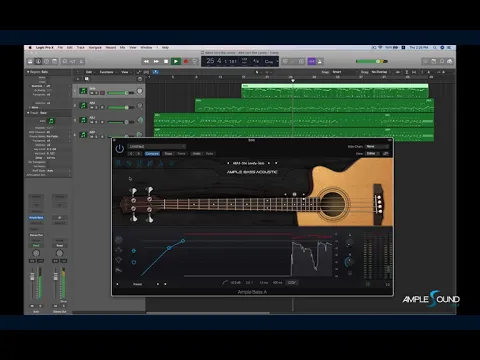Screen dimensions: 480x360
Task: Record-enable the first track
Action: 102,93
